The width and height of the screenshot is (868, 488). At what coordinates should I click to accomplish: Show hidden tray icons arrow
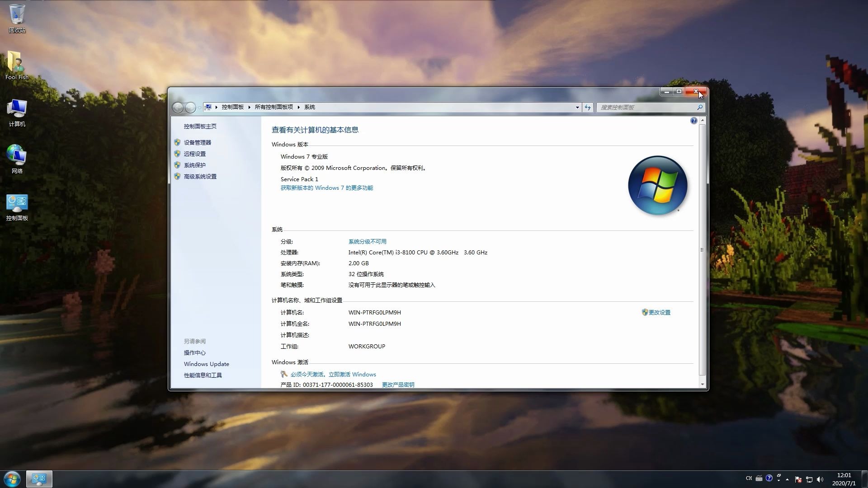[787, 479]
